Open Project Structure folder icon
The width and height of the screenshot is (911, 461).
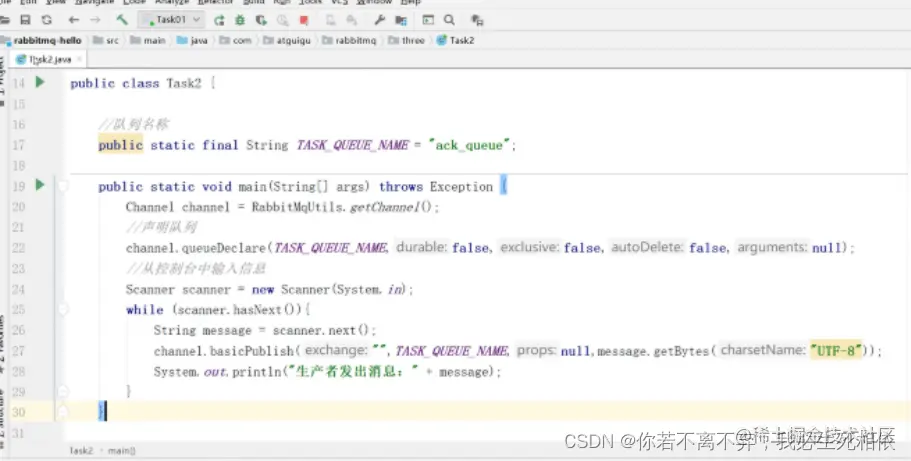(401, 20)
